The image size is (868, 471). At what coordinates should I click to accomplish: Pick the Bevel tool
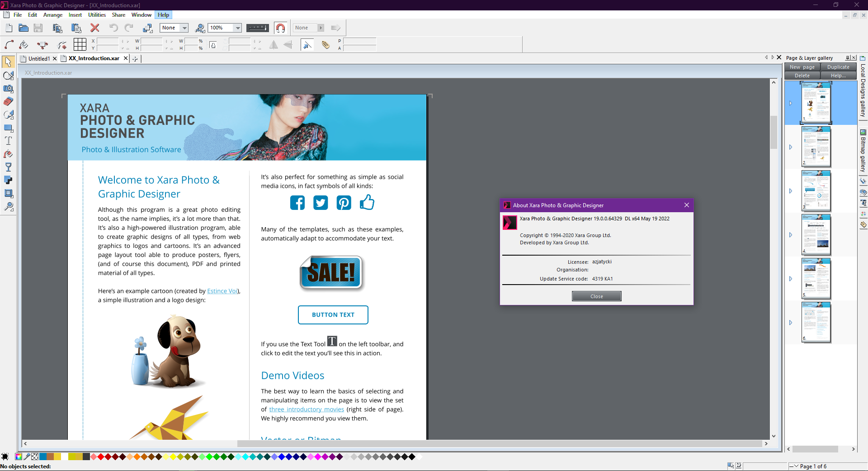pyautogui.click(x=8, y=193)
